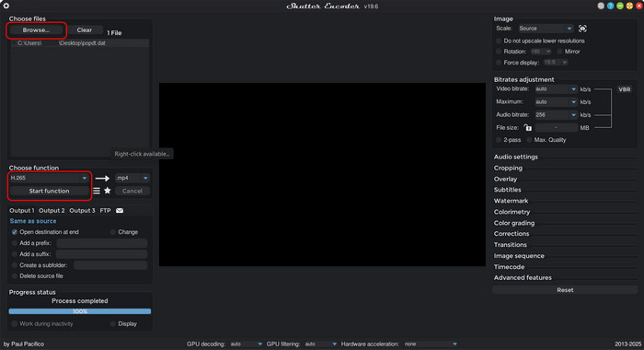Viewport: 644px width, 350px height.
Task: Open the settings gear icon
Action: (6, 6)
